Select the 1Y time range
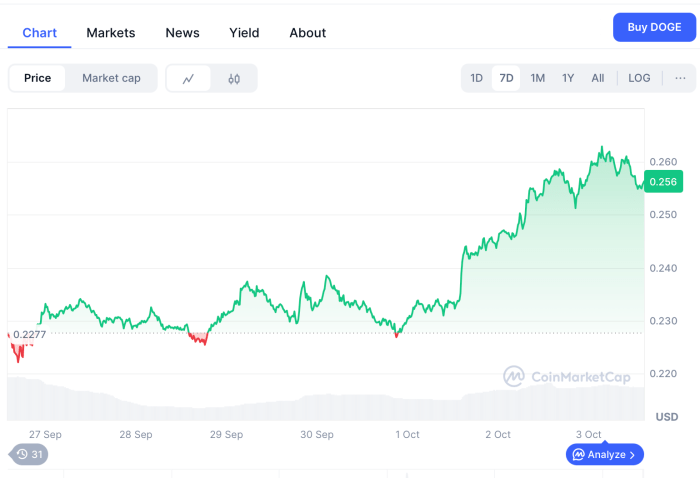Image resolution: width=700 pixels, height=478 pixels. tap(568, 78)
